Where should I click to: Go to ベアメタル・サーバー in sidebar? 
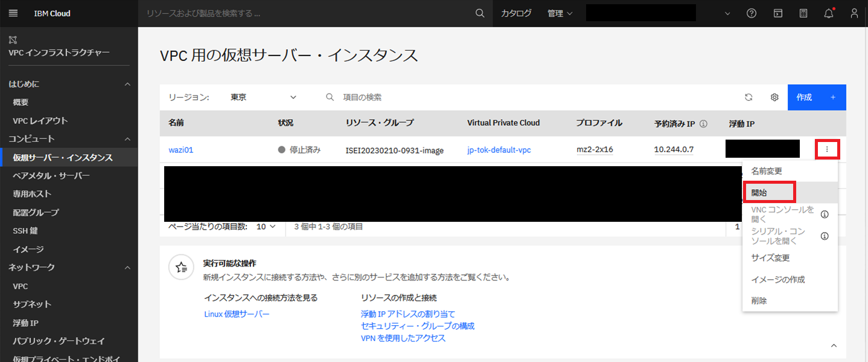pos(51,176)
